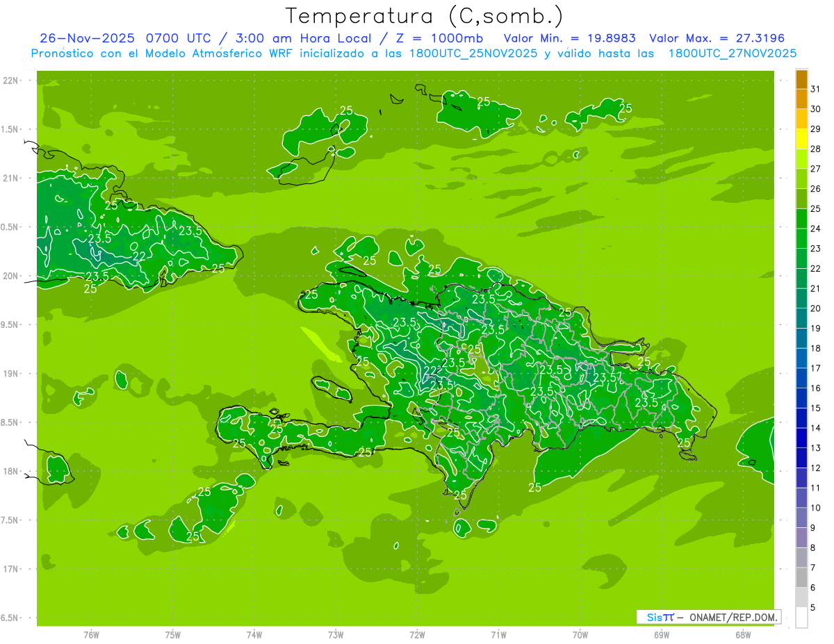
Task: Click the "74W" longitude axis label
Action: pyautogui.click(x=254, y=634)
